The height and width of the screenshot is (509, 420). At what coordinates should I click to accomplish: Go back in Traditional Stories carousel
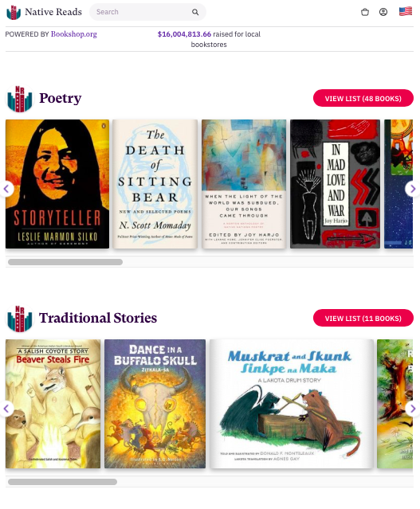(6, 409)
